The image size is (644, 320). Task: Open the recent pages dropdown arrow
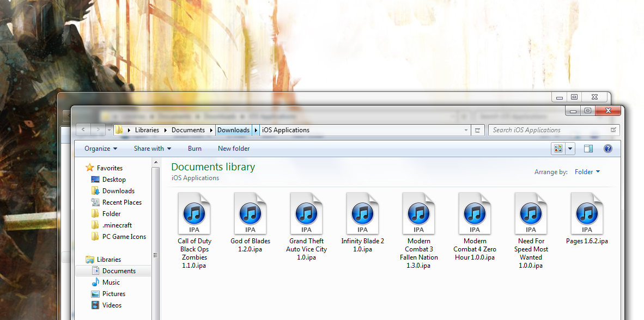pos(110,130)
